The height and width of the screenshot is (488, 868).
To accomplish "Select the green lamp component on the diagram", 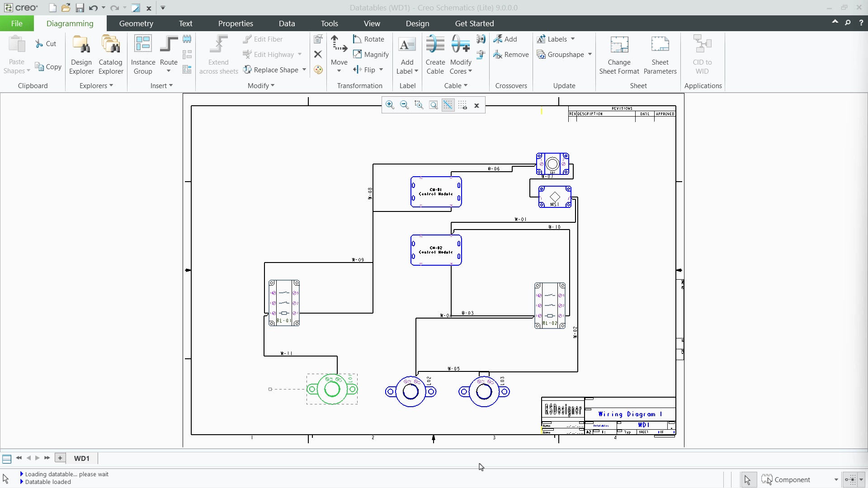I will pyautogui.click(x=332, y=389).
